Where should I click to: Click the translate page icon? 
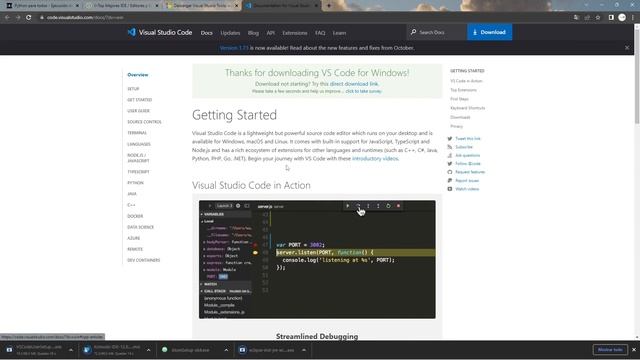(576, 18)
